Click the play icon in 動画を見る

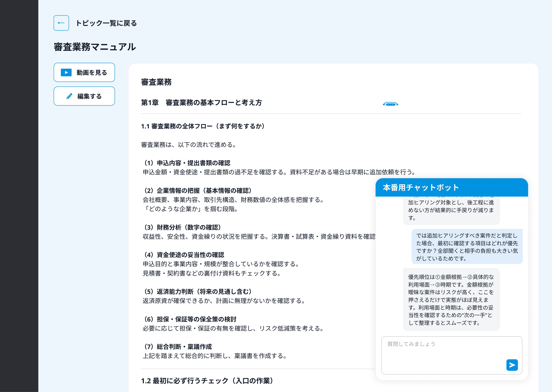pyautogui.click(x=66, y=72)
